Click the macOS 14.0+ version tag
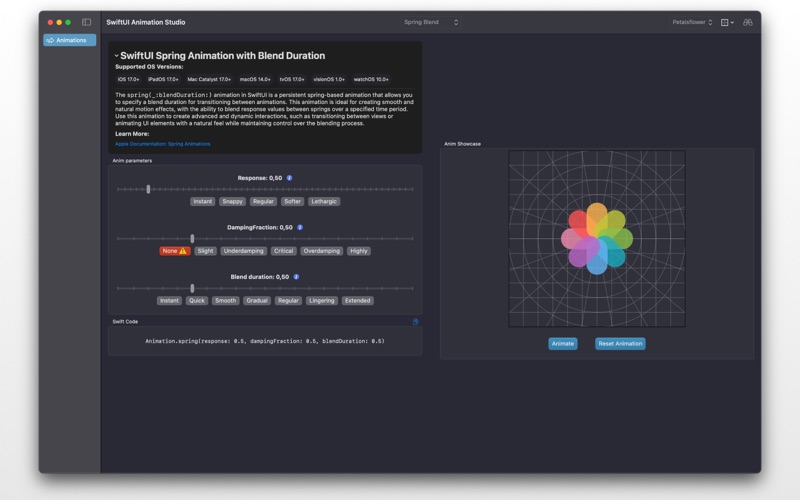The image size is (800, 500). point(255,80)
